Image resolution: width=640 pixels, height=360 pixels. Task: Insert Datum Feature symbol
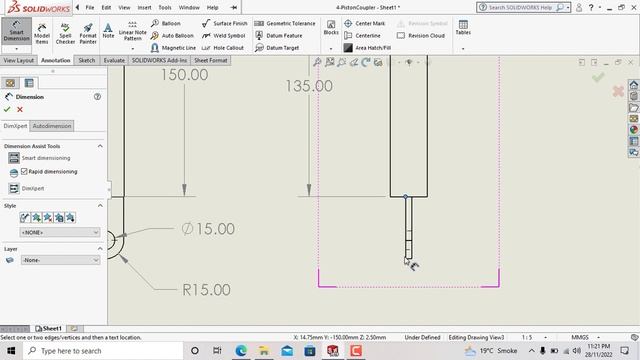pyautogui.click(x=279, y=36)
